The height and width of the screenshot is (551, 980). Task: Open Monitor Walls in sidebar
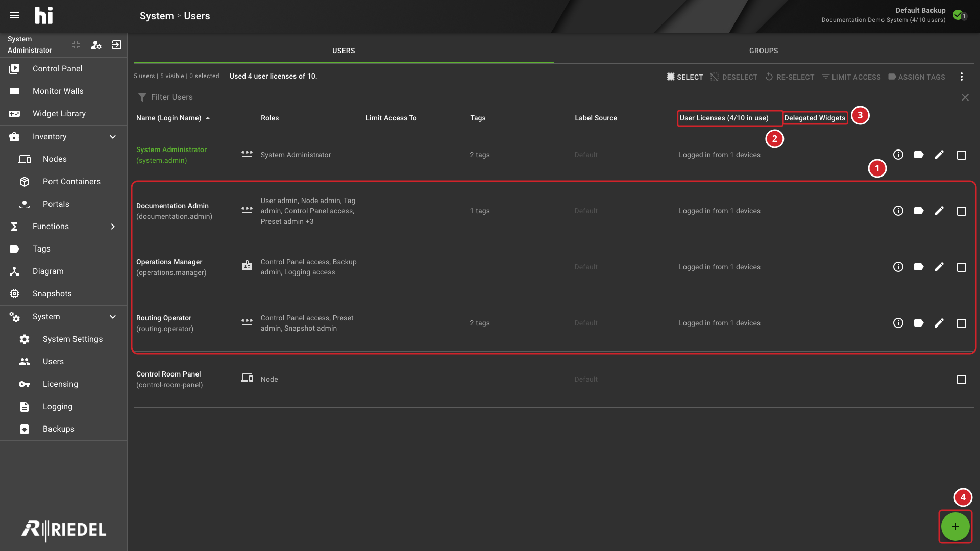click(63, 91)
